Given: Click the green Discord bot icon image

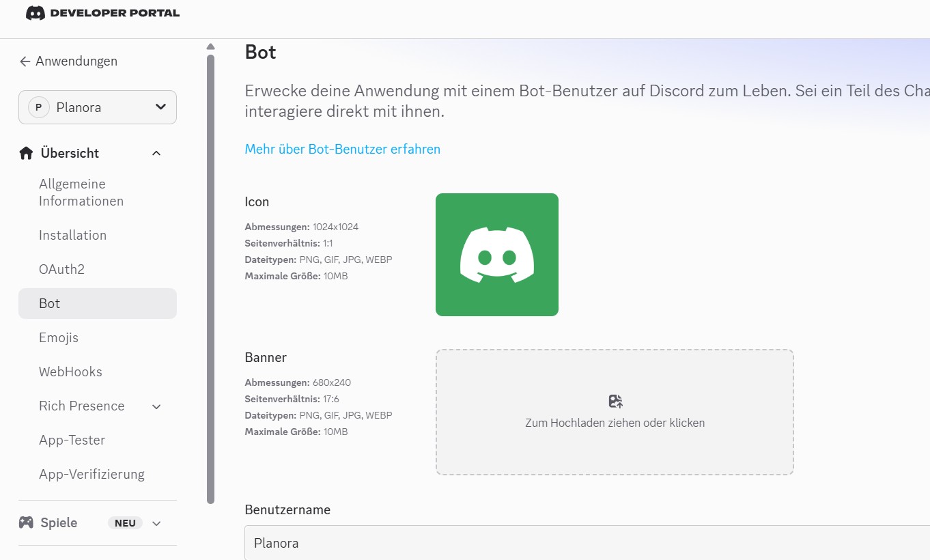Looking at the screenshot, I should [x=497, y=255].
